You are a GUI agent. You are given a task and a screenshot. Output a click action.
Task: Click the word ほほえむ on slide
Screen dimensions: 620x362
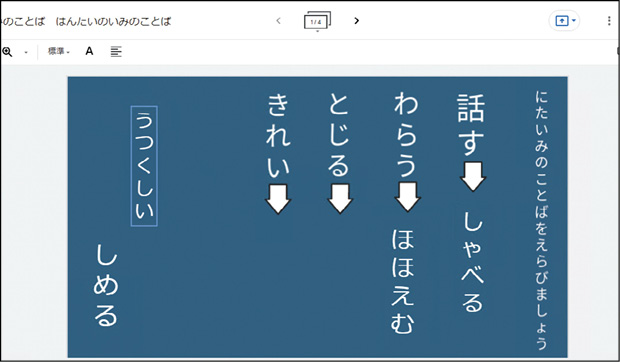tap(403, 281)
